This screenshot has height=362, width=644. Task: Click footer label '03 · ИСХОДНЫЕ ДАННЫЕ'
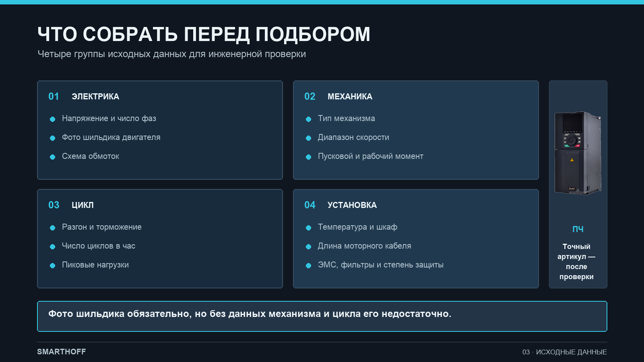point(565,352)
